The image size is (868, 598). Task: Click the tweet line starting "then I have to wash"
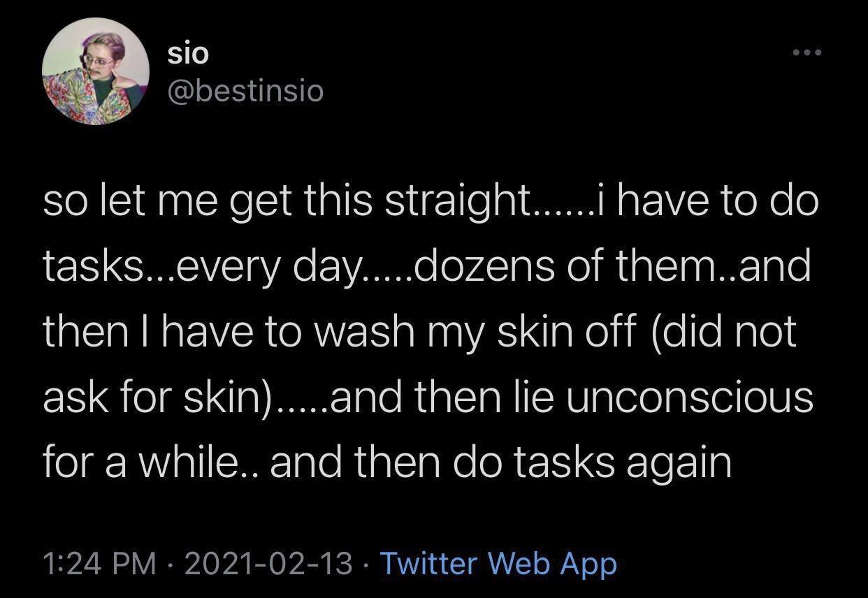[419, 333]
